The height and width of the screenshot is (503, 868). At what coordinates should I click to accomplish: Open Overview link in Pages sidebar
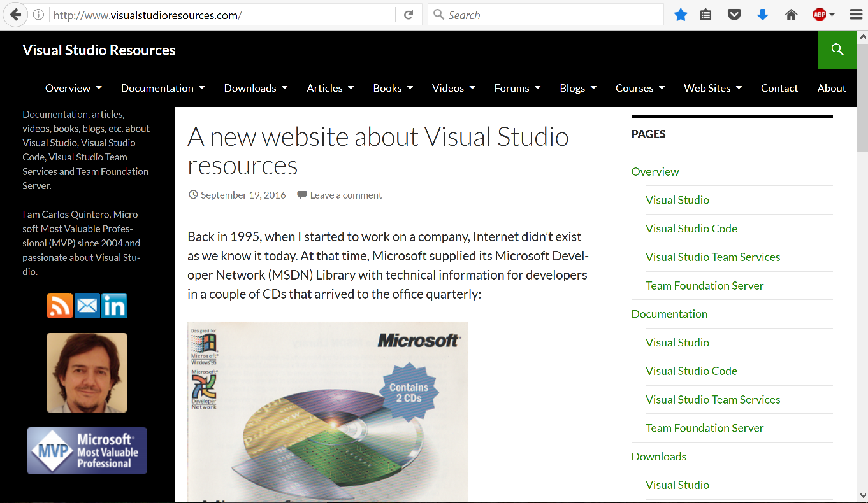coord(655,171)
